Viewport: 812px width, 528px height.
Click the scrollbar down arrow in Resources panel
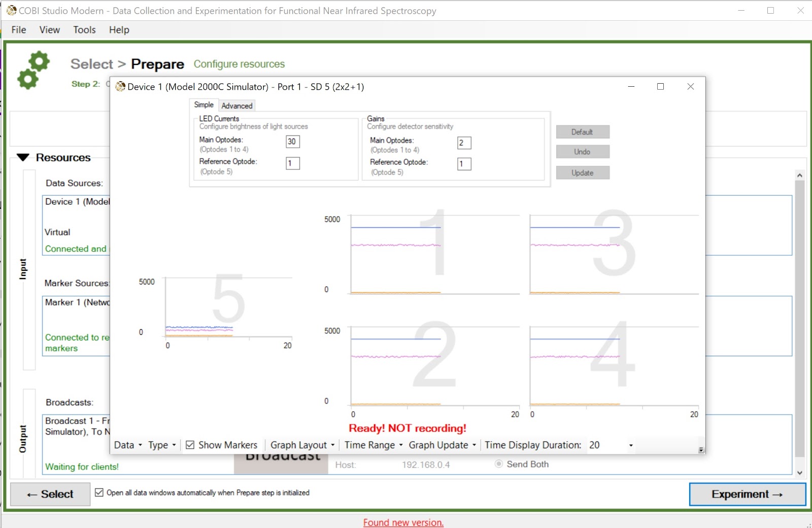point(799,473)
